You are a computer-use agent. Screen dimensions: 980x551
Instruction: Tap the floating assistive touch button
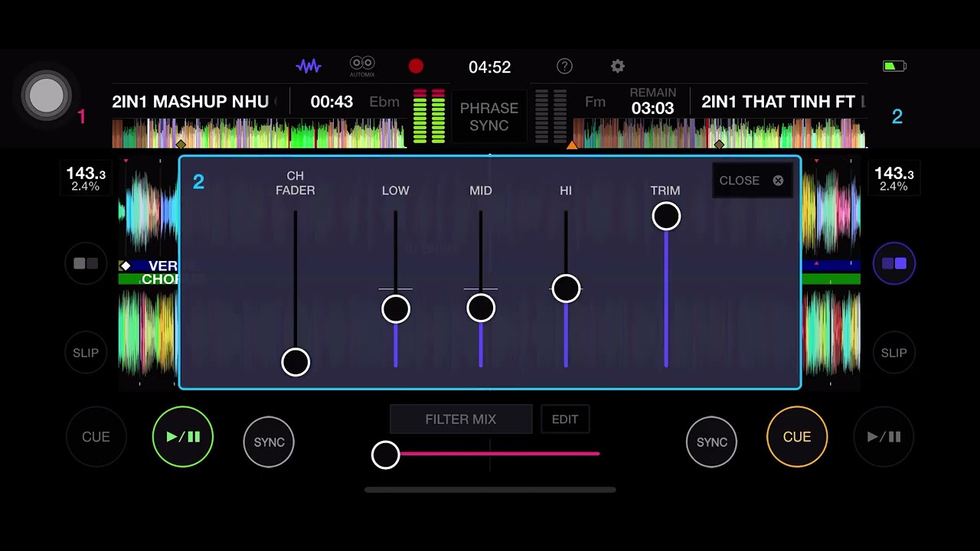click(47, 96)
